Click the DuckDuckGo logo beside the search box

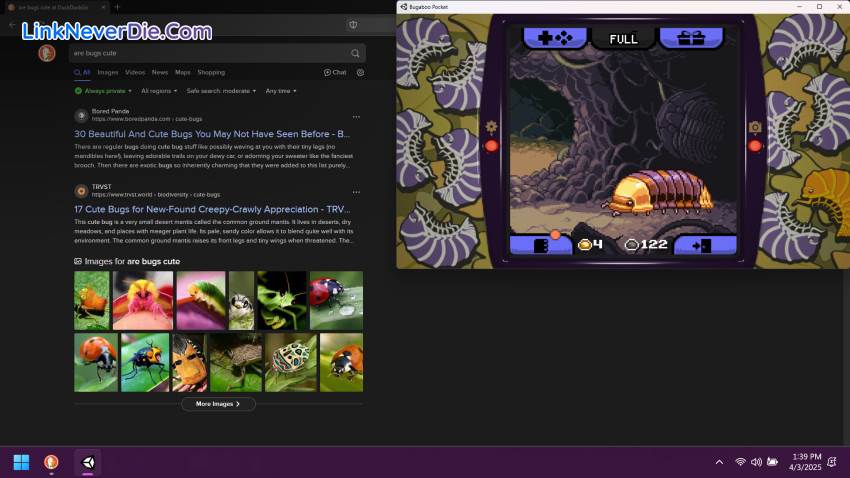[47, 53]
